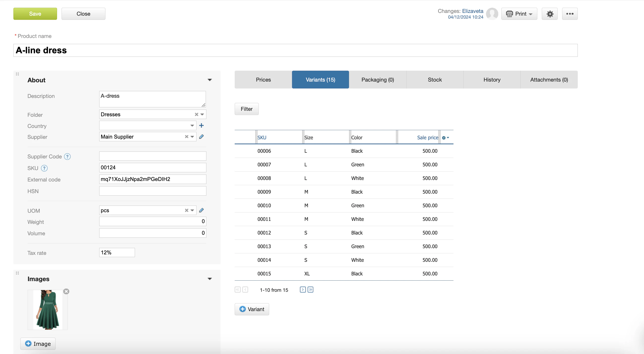Remove the product image thumbnail
Image resolution: width=644 pixels, height=354 pixels.
click(66, 291)
